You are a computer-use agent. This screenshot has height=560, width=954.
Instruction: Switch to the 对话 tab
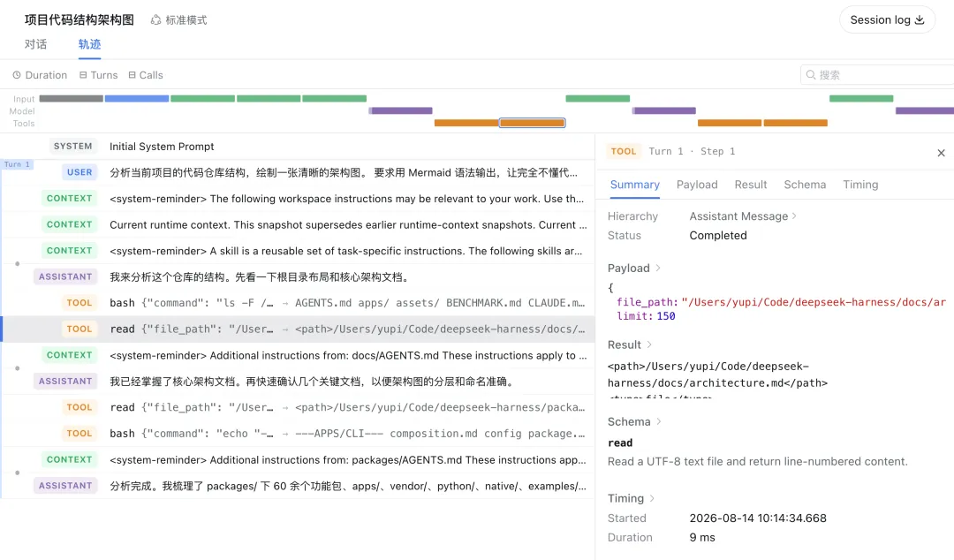35,44
